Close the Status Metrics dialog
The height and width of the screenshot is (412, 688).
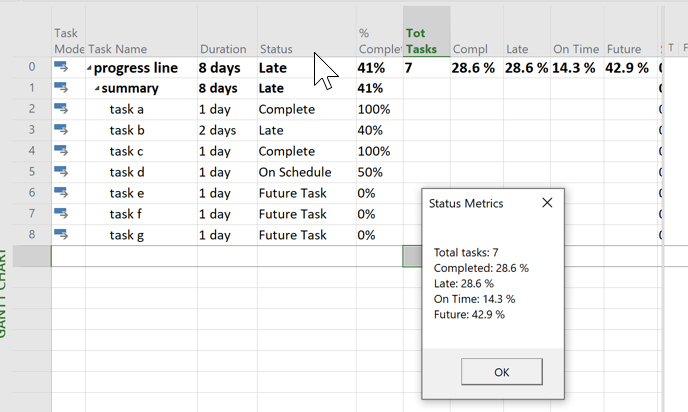547,203
